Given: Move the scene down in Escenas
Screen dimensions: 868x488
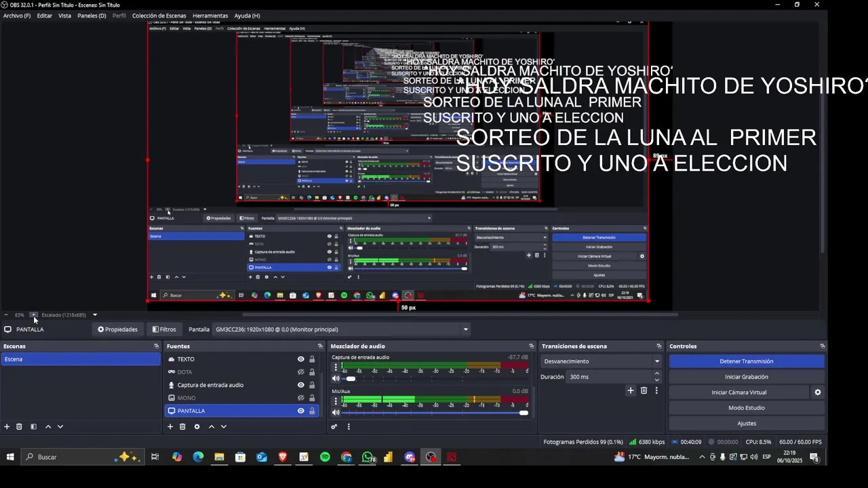Looking at the screenshot, I should (x=60, y=427).
